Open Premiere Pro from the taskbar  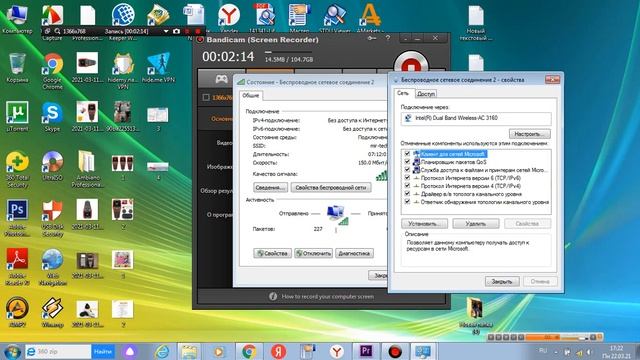[366, 351]
